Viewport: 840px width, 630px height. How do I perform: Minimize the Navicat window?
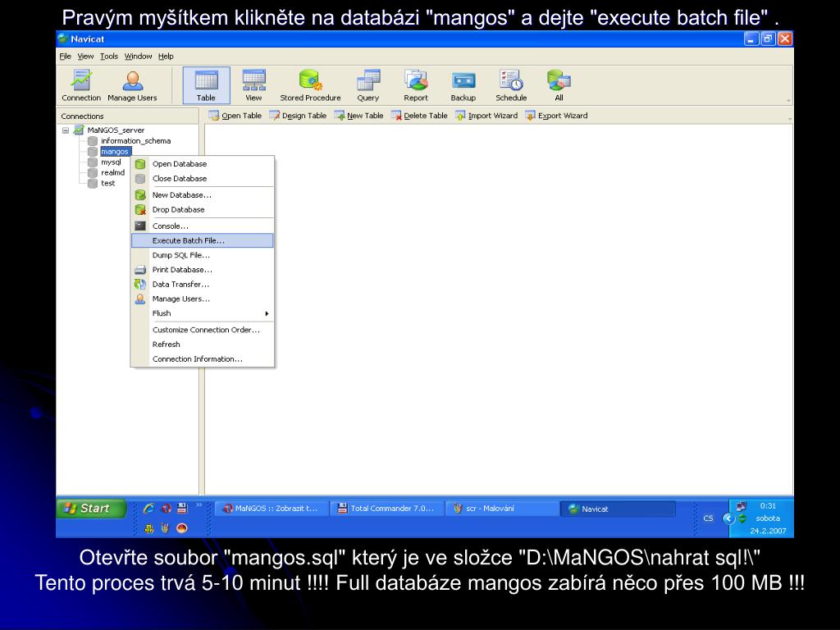751,39
